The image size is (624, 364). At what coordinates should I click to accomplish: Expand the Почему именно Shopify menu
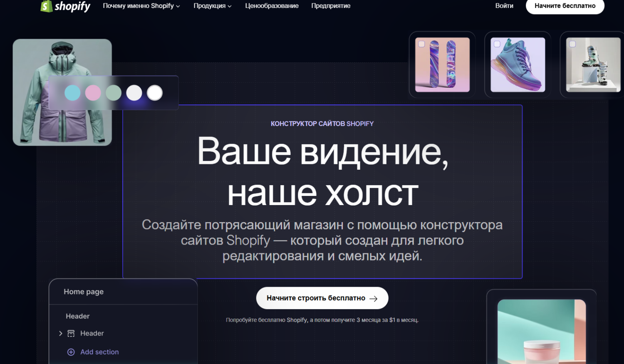[141, 6]
